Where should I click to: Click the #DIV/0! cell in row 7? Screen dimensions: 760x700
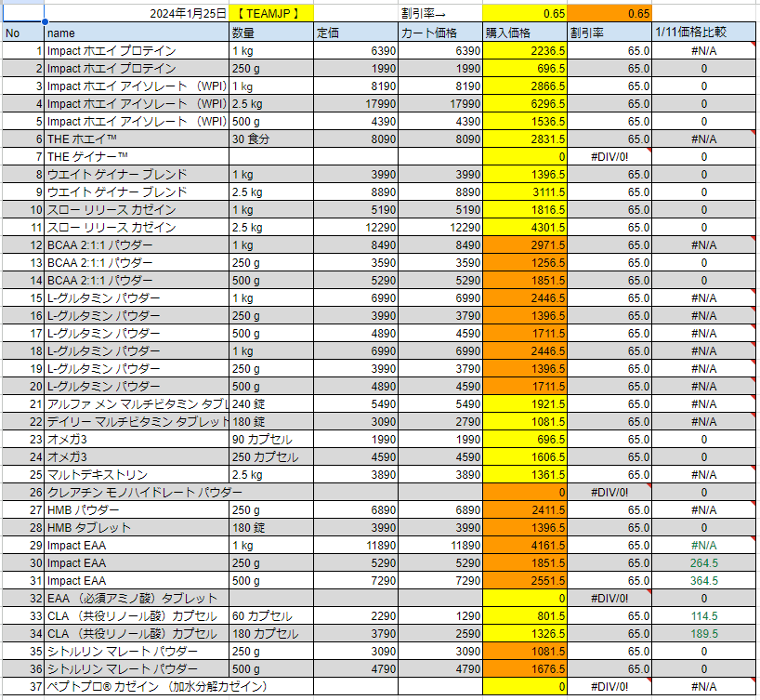point(609,157)
